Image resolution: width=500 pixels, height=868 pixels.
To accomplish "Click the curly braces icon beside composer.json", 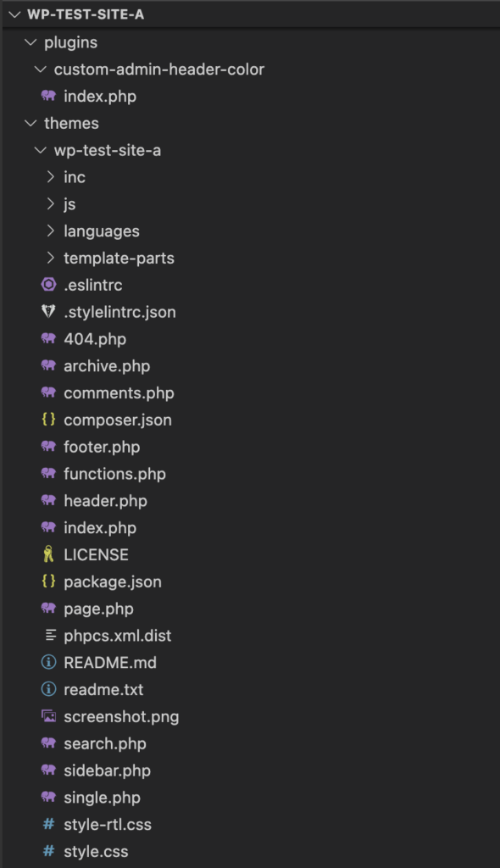I will pos(48,420).
